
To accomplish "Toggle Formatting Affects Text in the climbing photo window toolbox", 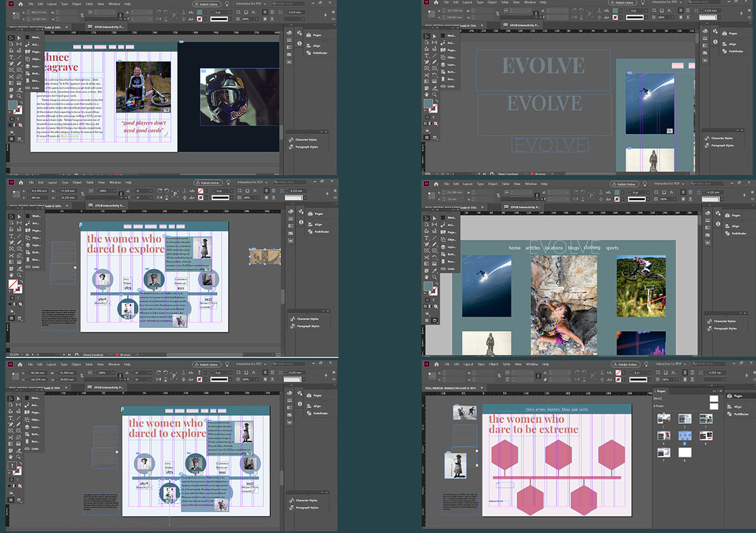I will (434, 300).
